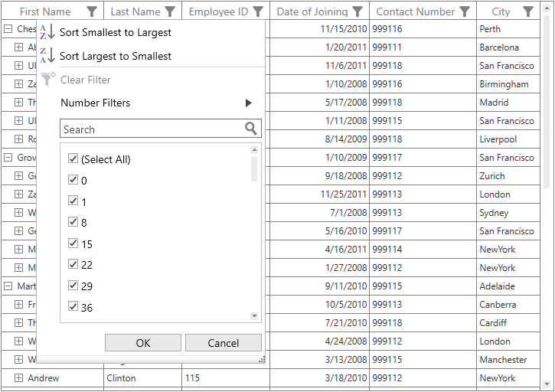
Task: Confirm the filter with OK
Action: coord(143,343)
